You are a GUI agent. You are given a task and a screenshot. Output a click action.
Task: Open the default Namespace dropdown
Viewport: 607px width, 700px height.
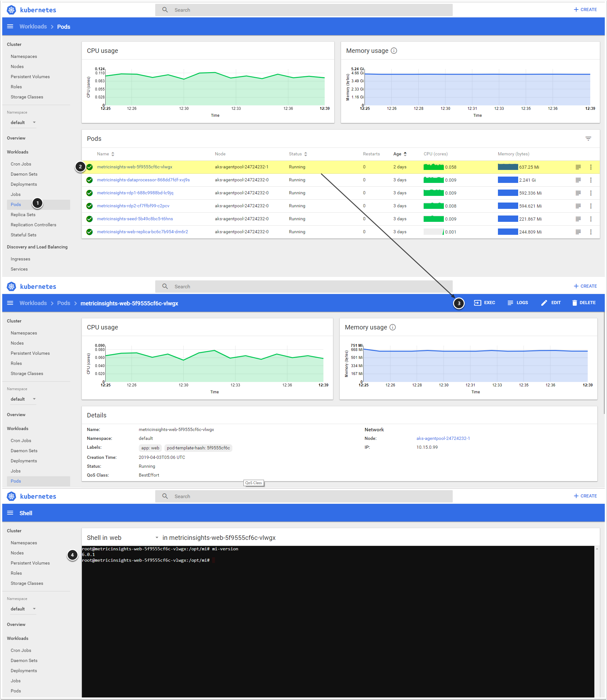pyautogui.click(x=23, y=123)
